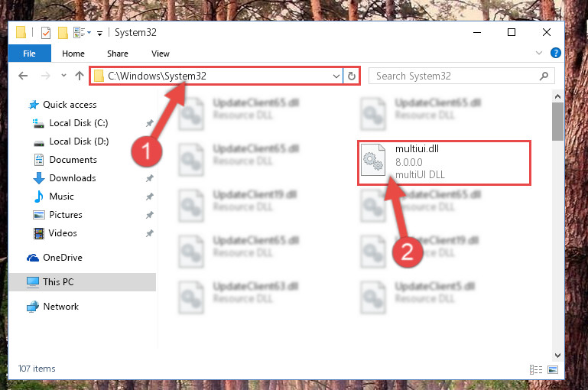The image size is (588, 390).
Task: Click the search magnifier icon
Action: coord(544,76)
